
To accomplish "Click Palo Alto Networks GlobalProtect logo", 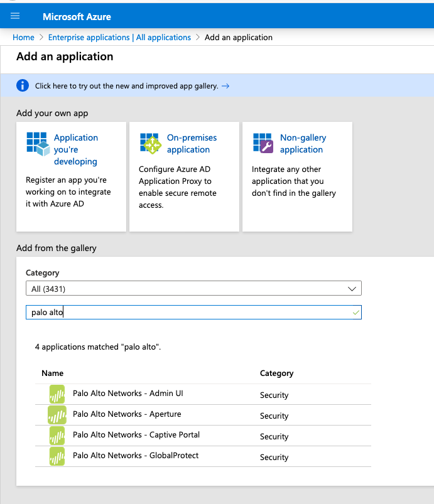I will coord(57,456).
